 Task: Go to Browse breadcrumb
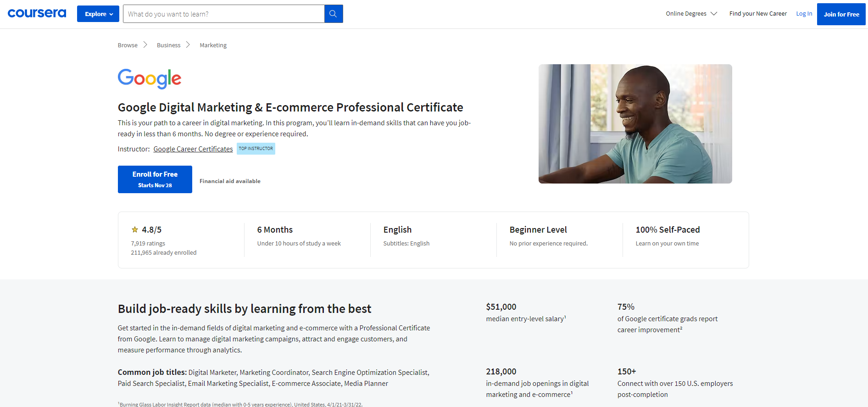click(x=128, y=45)
